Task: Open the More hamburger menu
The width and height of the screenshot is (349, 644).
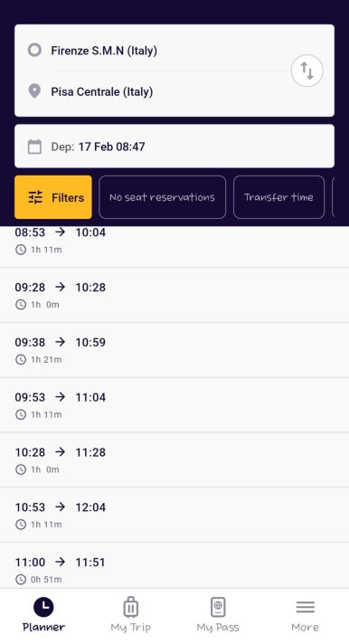Action: [305, 607]
